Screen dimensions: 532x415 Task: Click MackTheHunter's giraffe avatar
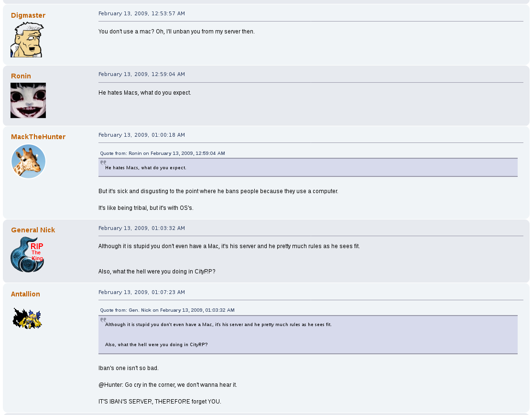point(28,161)
